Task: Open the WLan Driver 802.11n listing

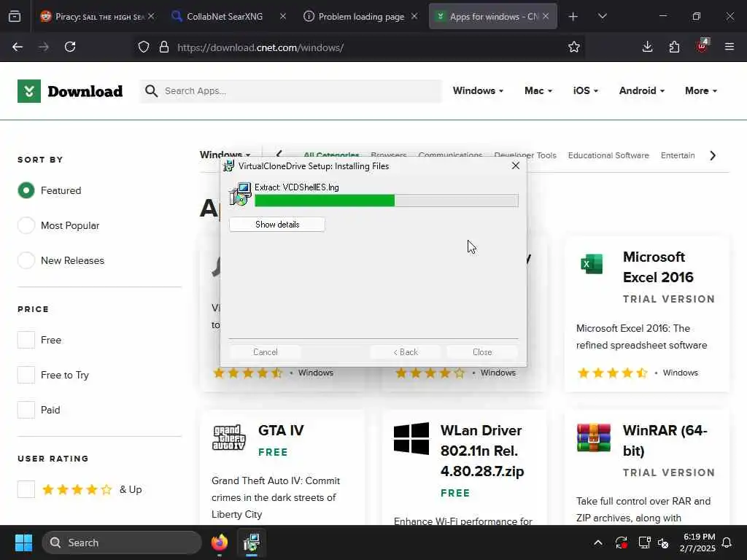Action: coord(481,451)
